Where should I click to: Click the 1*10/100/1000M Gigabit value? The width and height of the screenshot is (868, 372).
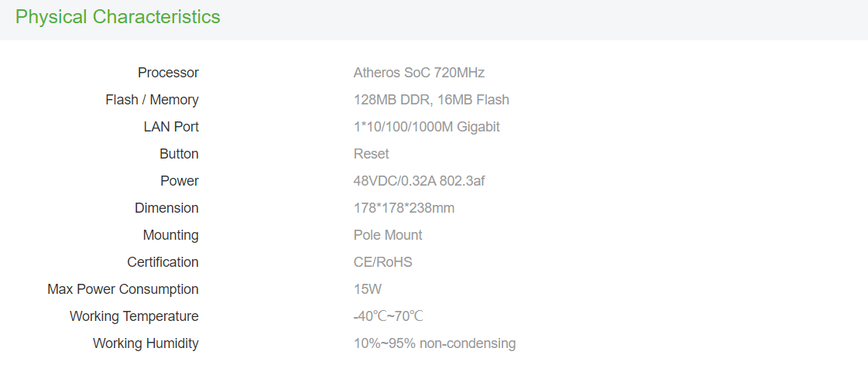427,127
